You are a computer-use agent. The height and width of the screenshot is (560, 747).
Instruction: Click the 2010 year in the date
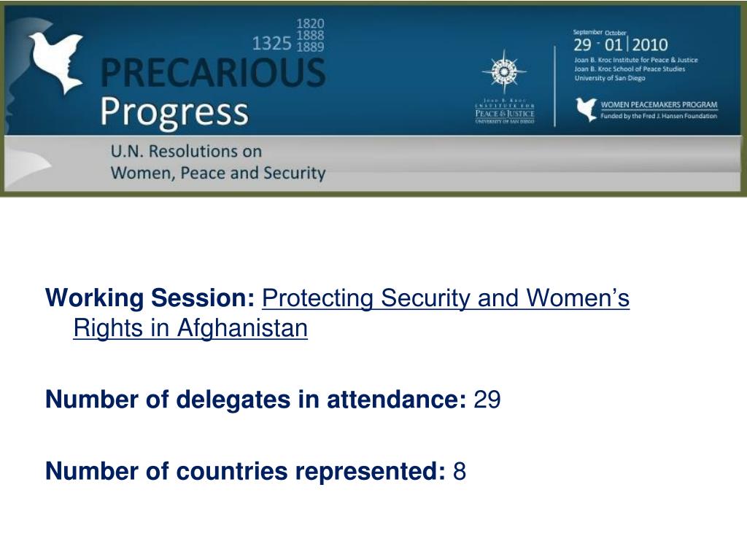pyautogui.click(x=650, y=44)
